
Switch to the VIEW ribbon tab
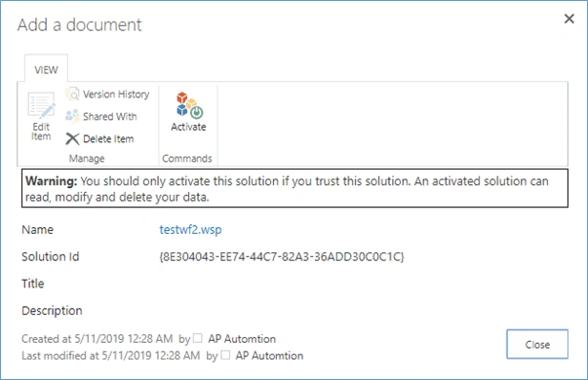click(46, 70)
